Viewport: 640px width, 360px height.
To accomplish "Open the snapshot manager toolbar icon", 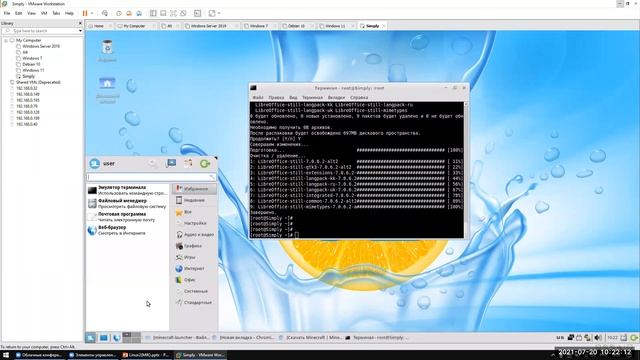I will coord(139,13).
